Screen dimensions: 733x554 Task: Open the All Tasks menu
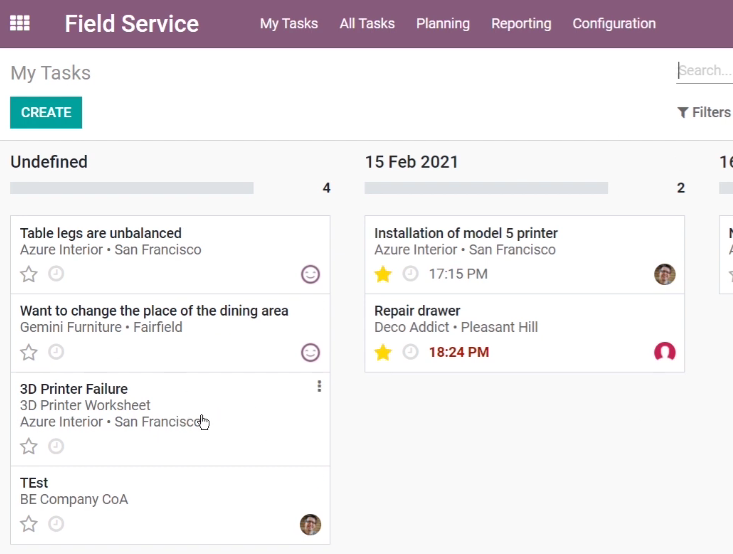click(x=367, y=23)
